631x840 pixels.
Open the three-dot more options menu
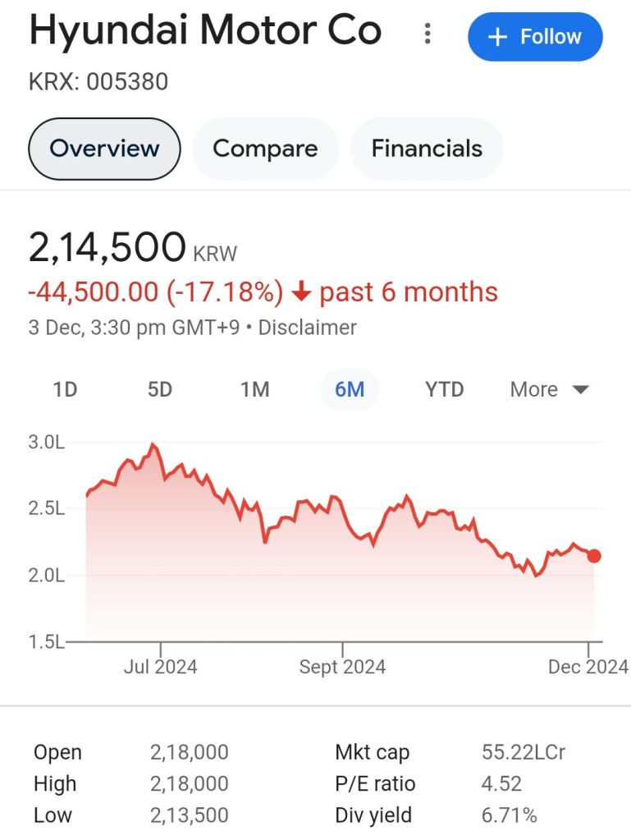pos(427,34)
